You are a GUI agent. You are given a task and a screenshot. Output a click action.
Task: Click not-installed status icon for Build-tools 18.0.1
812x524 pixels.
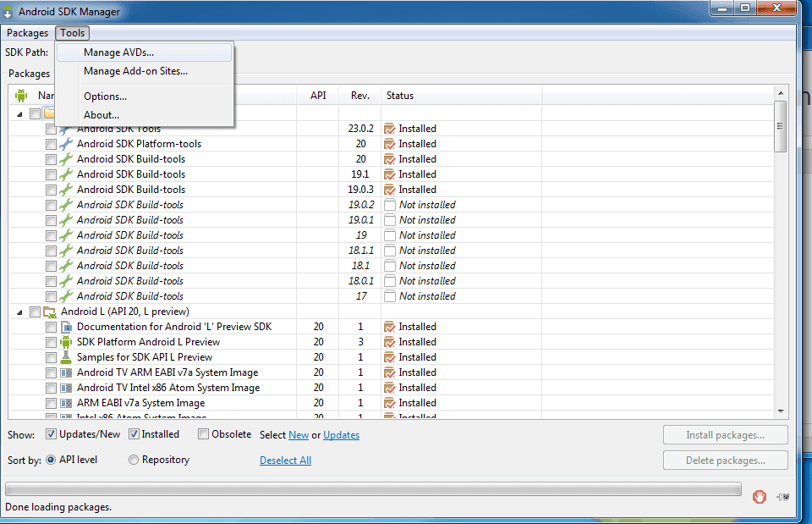(x=389, y=281)
